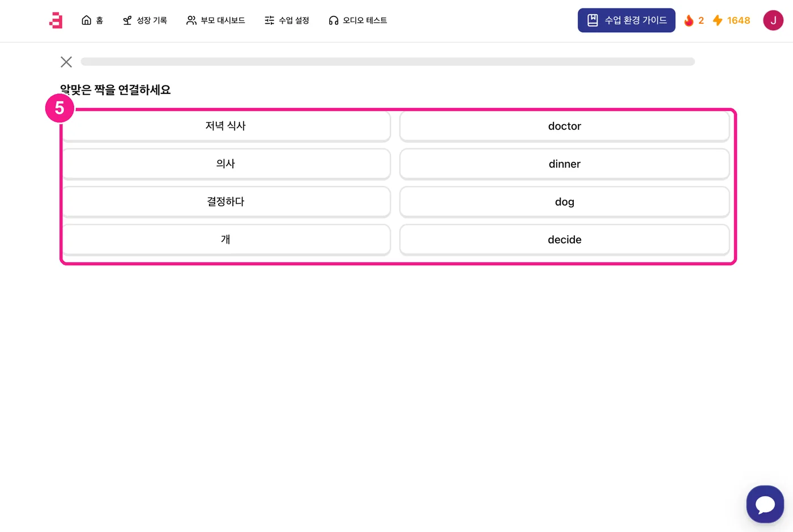Click the 1648 points value
This screenshot has height=532, width=793.
click(739, 20)
